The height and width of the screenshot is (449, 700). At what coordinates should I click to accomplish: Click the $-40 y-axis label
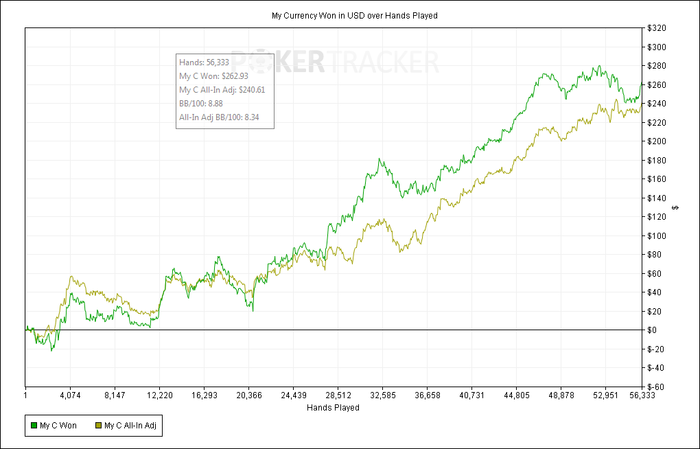[x=656, y=368]
